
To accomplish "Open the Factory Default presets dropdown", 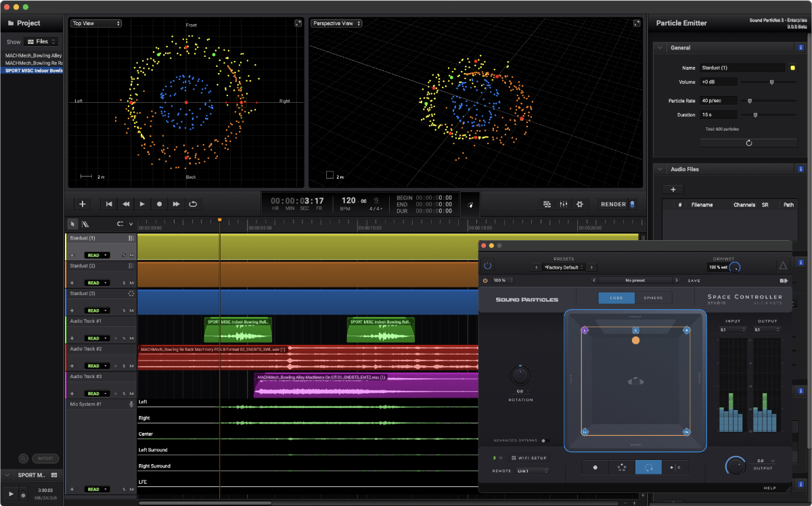I will (563, 267).
